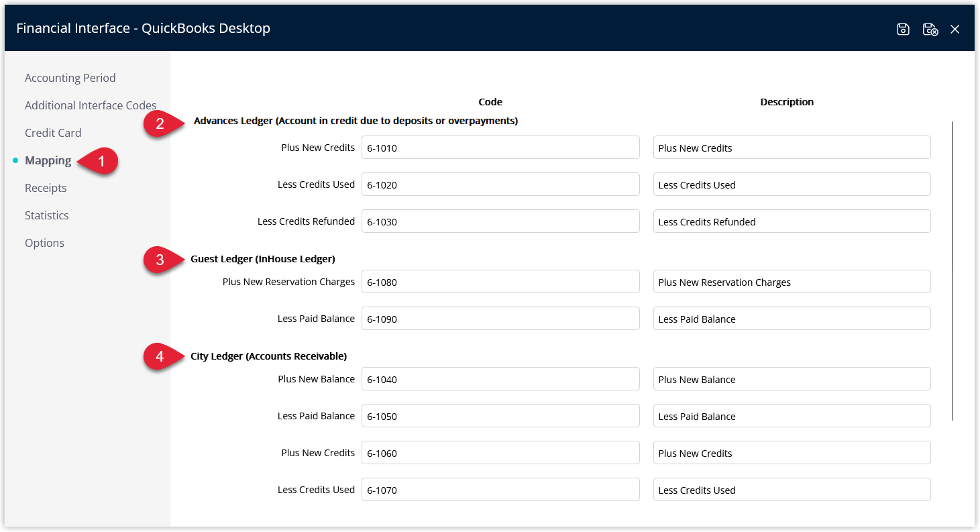Click the Guest Ledger (InHouse Ledger) heading

263,259
